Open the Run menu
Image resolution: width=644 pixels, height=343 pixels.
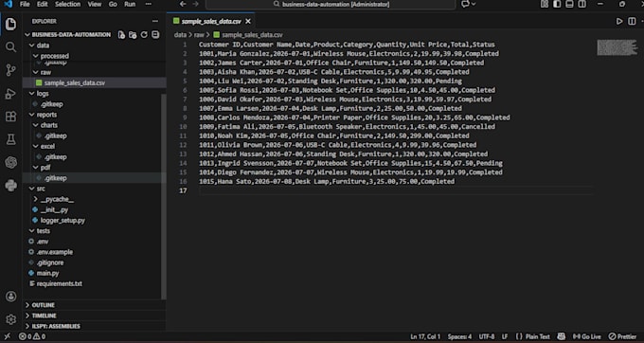[130, 4]
